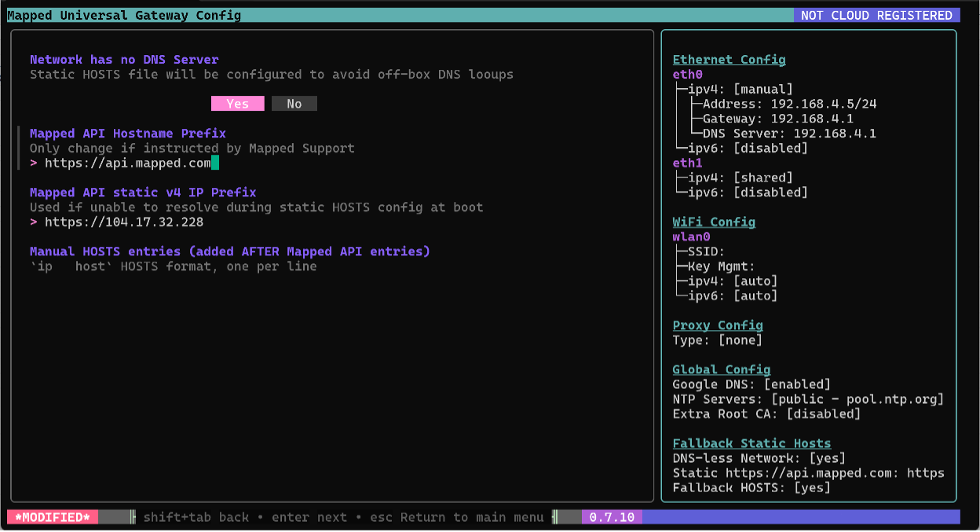Click the 'Mapped Universal Gateway Config' title

tap(124, 16)
